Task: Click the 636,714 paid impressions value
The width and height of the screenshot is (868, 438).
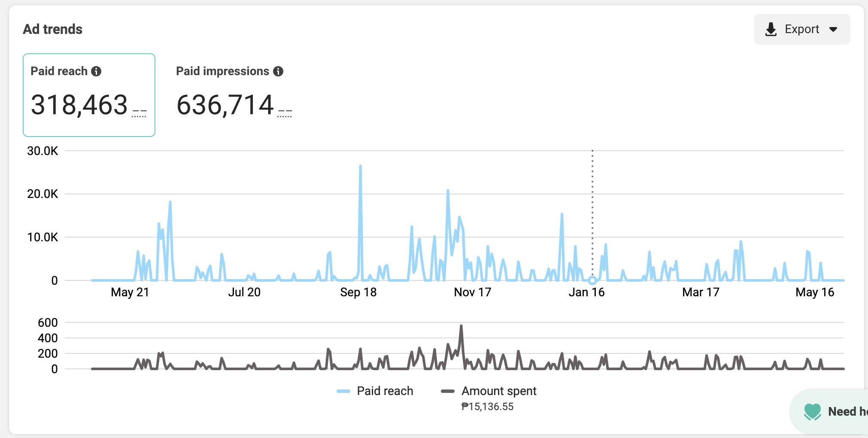Action: tap(225, 105)
